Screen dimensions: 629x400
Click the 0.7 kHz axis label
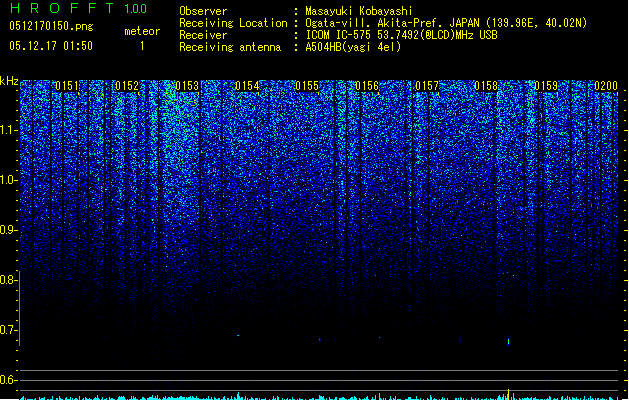8,330
